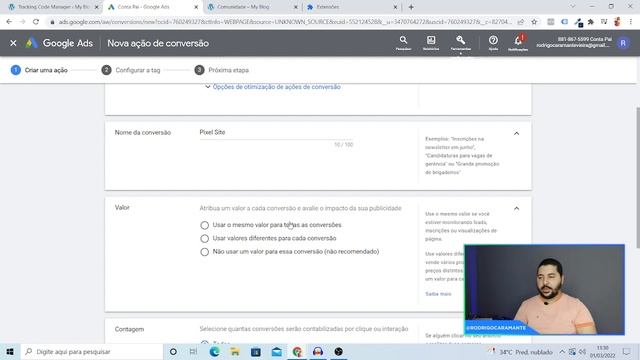Open the Relatórios reports icon

(431, 42)
